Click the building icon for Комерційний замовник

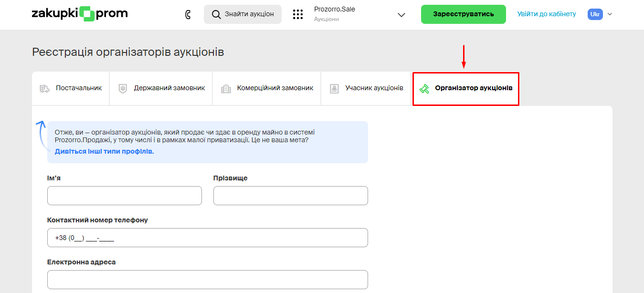click(x=226, y=88)
